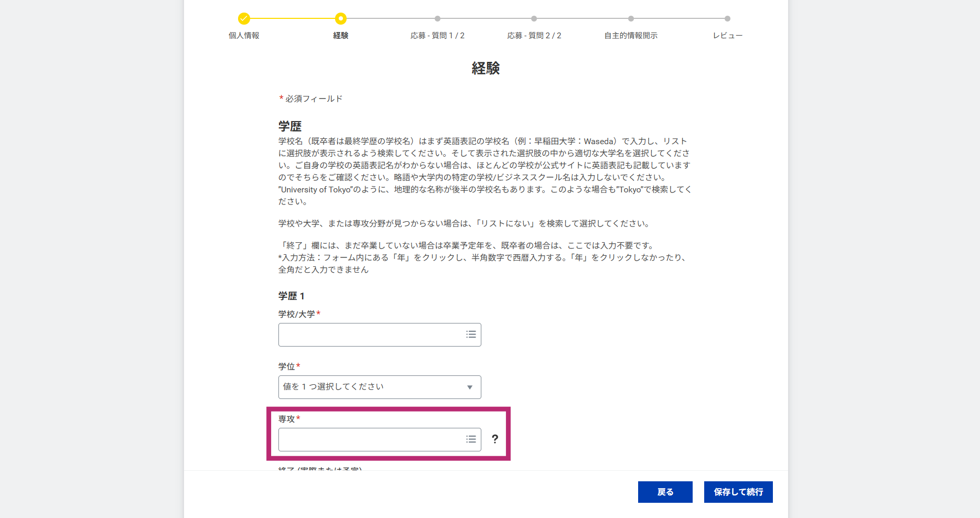Show help via the 専攻 question mark
The height and width of the screenshot is (518, 980).
[495, 439]
